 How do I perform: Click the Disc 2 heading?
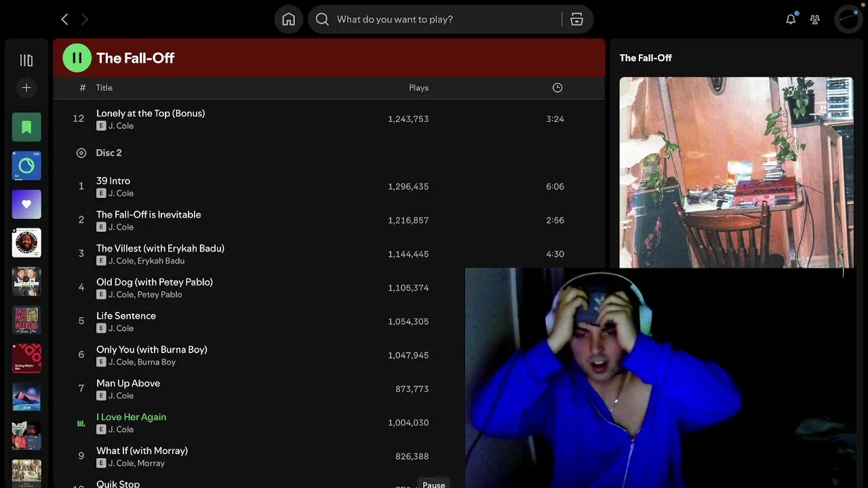[x=108, y=153]
